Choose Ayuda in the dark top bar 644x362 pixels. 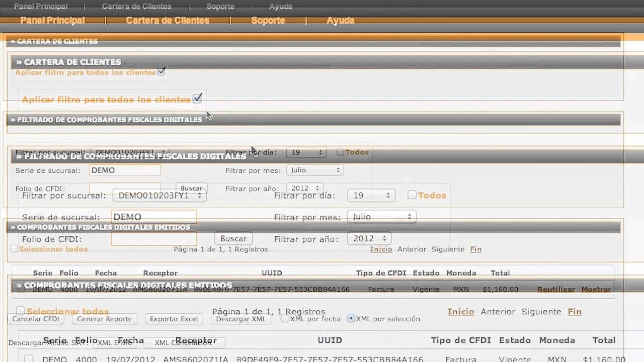coord(281,7)
